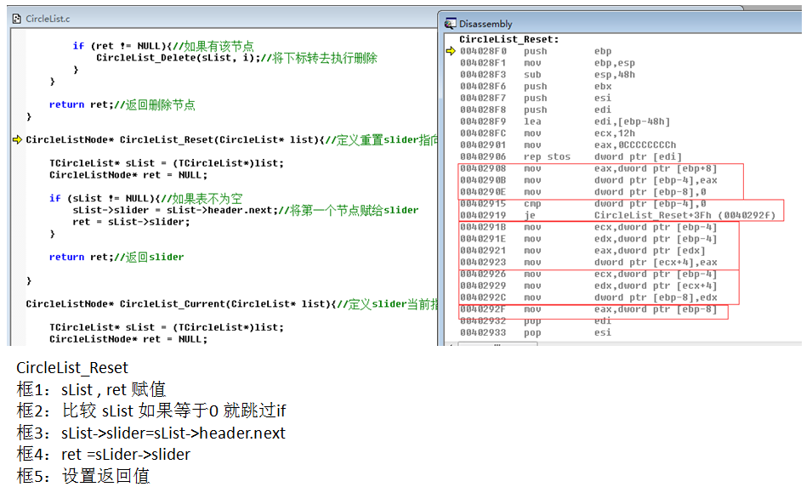Select the 'mov dword ptr [ebp-8],edx' line
812x504 pixels.
tap(588, 297)
